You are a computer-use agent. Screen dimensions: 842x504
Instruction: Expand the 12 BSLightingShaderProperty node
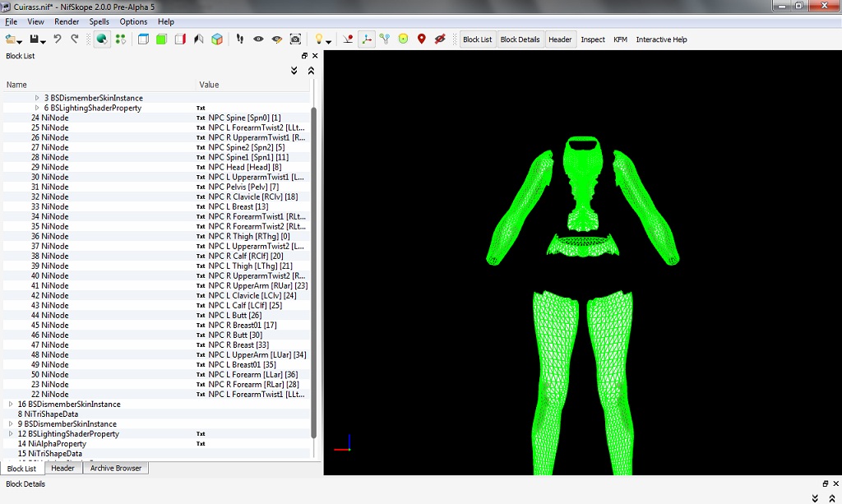tap(11, 434)
